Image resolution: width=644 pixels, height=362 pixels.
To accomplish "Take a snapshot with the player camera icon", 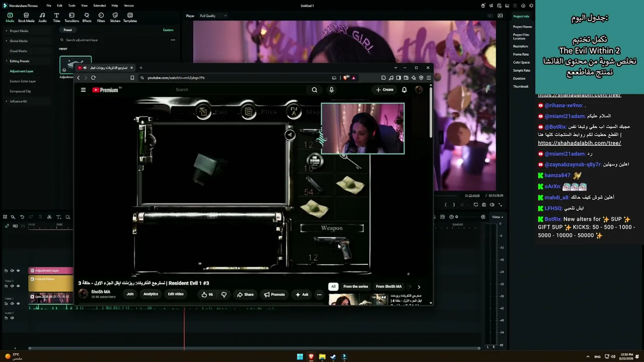I will click(x=484, y=205).
